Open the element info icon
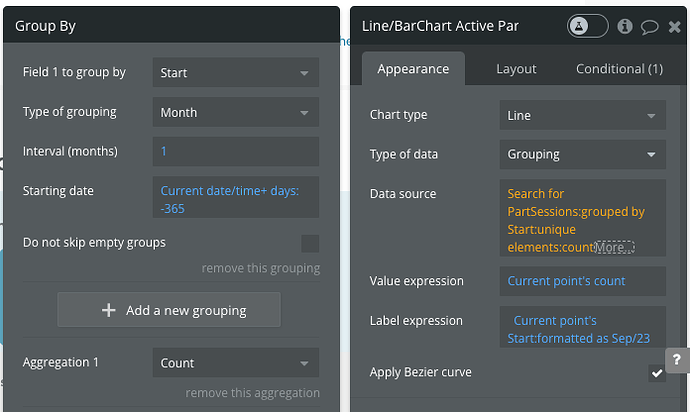Viewport: 690px width, 412px height. point(626,26)
